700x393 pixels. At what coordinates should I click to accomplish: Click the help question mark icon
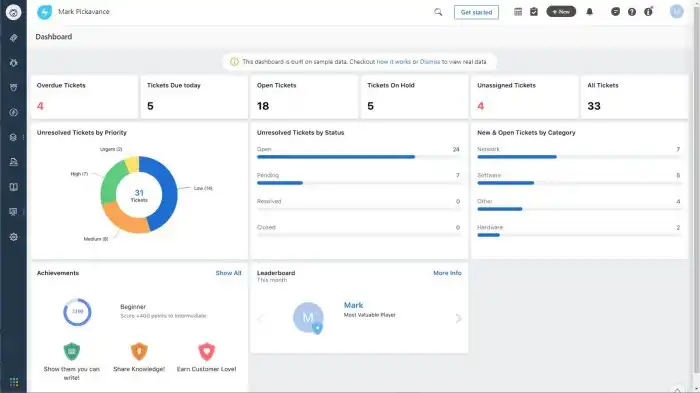point(632,12)
